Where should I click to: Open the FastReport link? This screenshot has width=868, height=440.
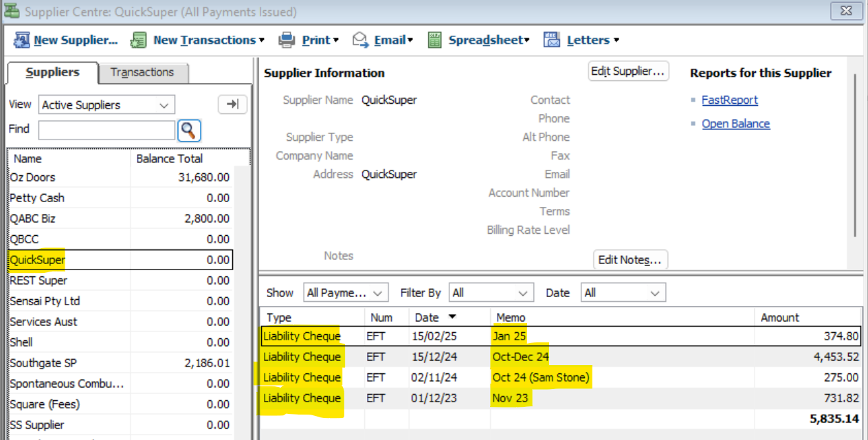click(730, 100)
